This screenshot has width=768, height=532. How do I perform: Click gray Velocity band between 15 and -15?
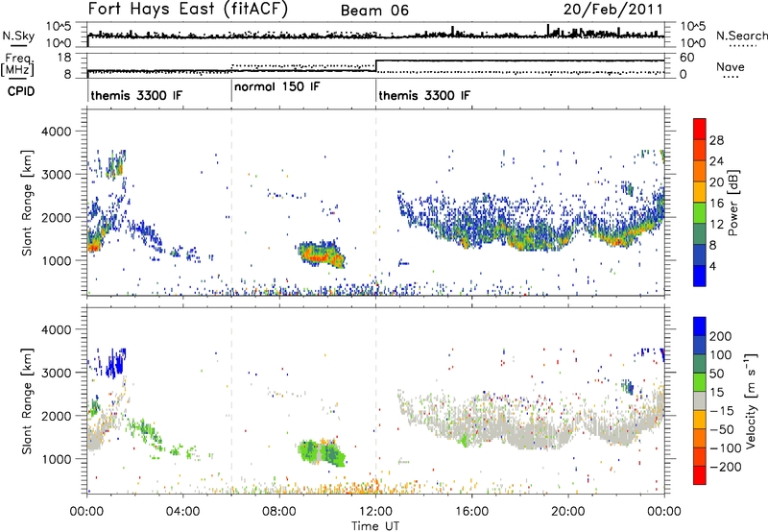tap(700, 401)
